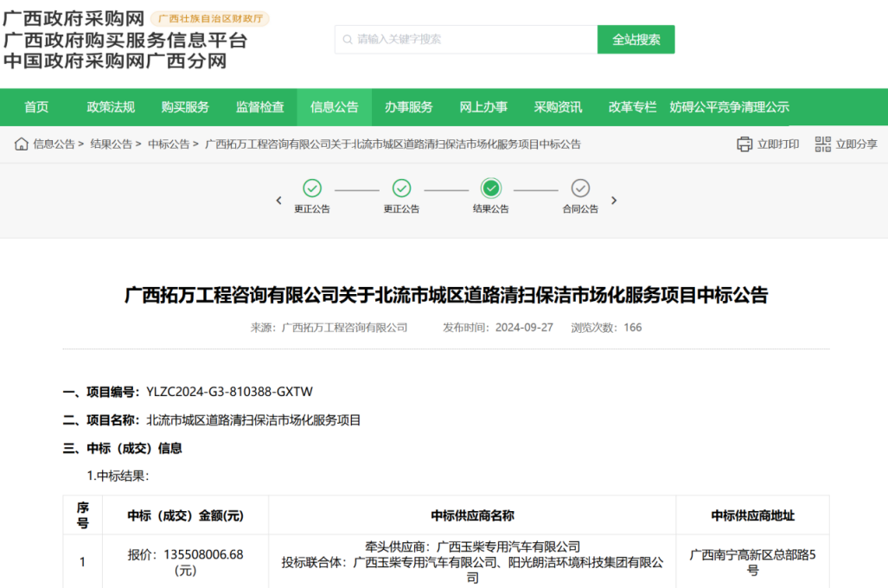
Task: Click 中标（成交）金额(元) column header
Action: point(185,515)
